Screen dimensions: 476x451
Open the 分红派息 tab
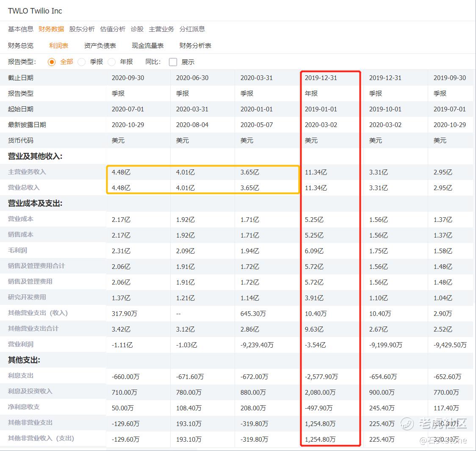[192, 29]
